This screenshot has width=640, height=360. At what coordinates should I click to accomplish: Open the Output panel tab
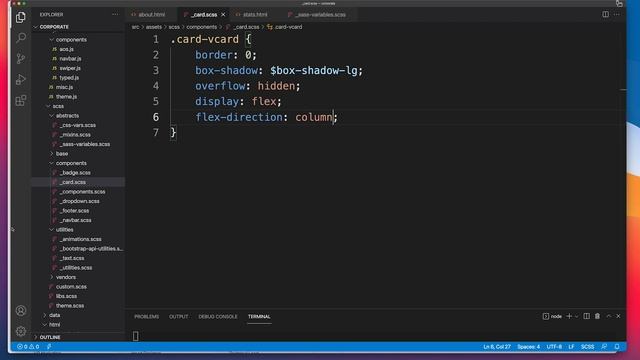[x=178, y=317]
